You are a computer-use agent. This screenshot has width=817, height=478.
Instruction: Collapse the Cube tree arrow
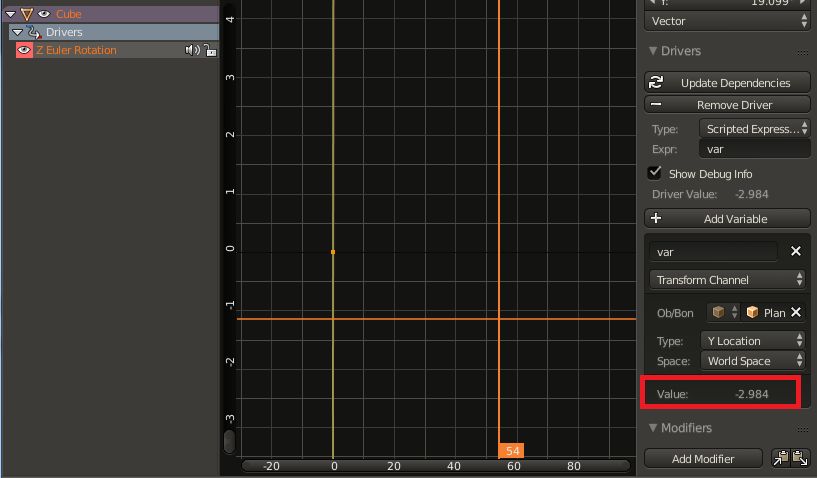point(10,14)
